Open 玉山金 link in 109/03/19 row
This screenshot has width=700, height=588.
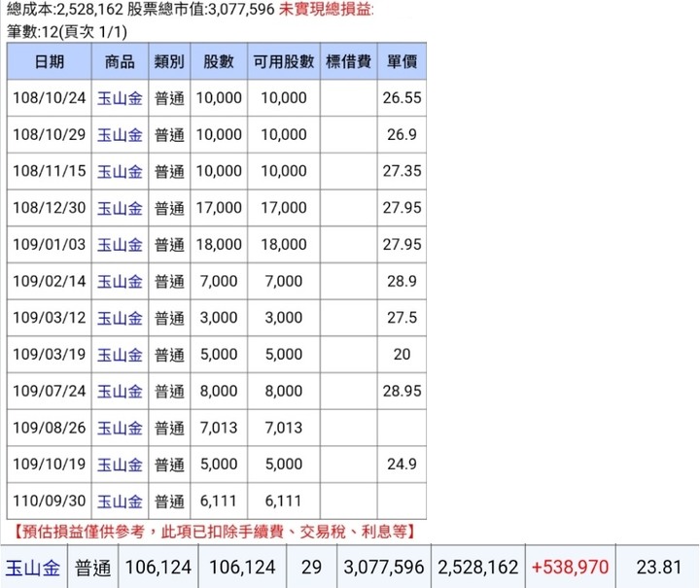120,355
